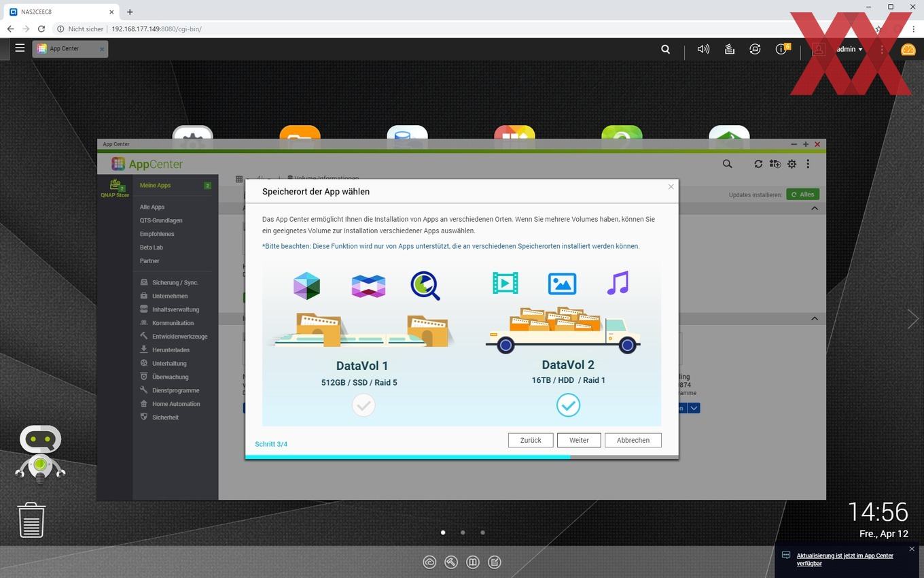
Task: Collapse the lower app section chevron
Action: coord(815,318)
